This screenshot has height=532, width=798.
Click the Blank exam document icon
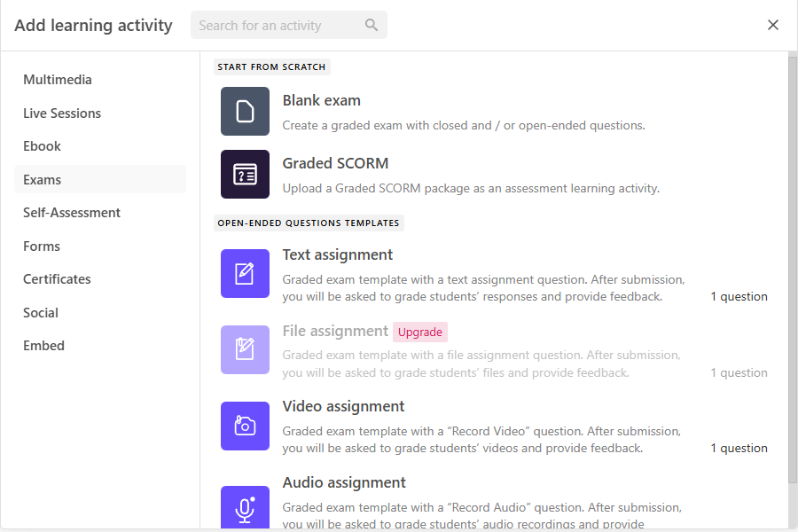[x=245, y=112]
